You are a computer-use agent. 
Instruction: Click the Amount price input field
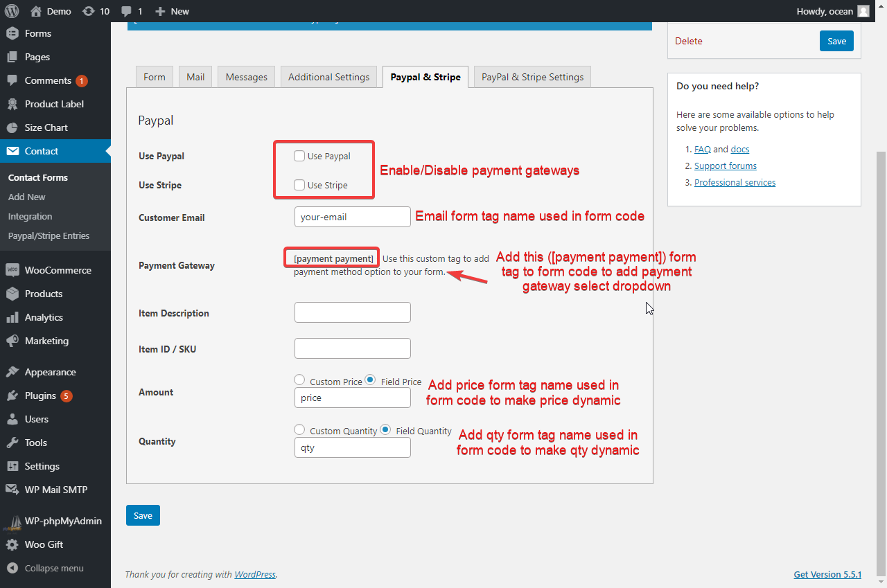(x=353, y=398)
